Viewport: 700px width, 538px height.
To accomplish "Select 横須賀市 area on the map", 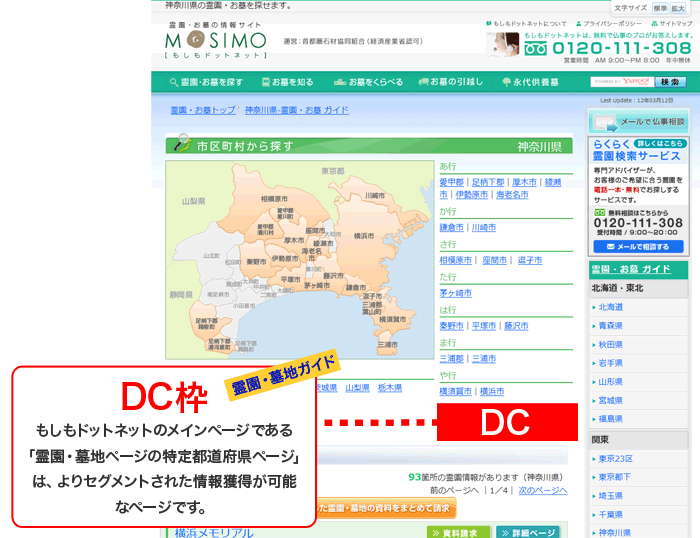I will [x=392, y=319].
